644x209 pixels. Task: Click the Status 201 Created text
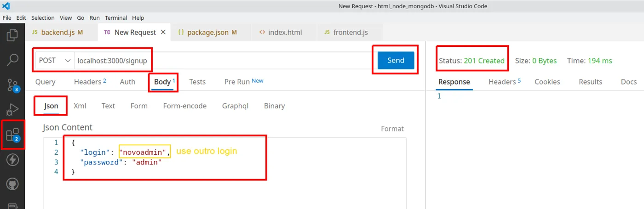[471, 61]
